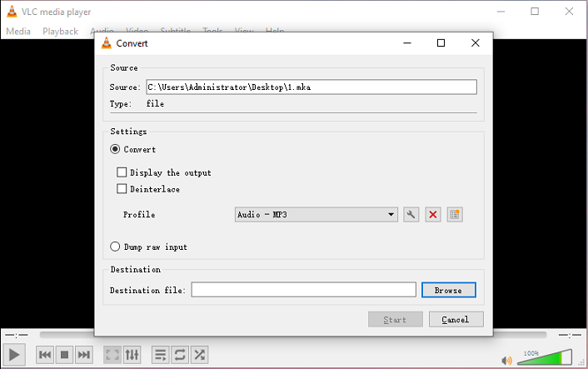The width and height of the screenshot is (588, 369).
Task: Skip to previous media track
Action: tap(45, 354)
